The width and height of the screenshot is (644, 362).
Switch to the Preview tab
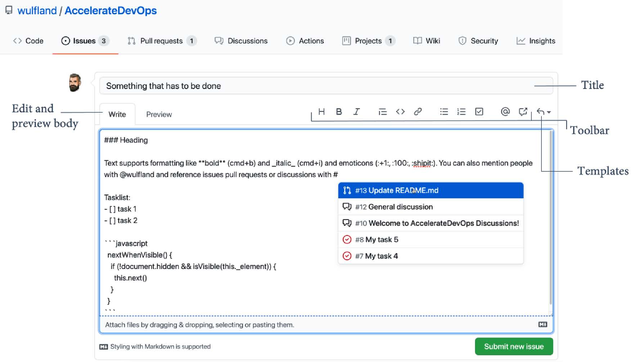click(159, 114)
